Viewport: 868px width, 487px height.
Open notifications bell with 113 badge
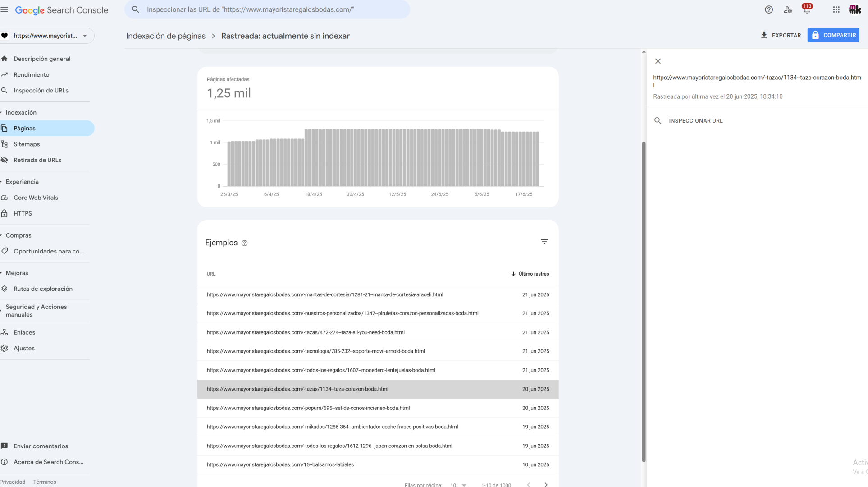coord(807,9)
